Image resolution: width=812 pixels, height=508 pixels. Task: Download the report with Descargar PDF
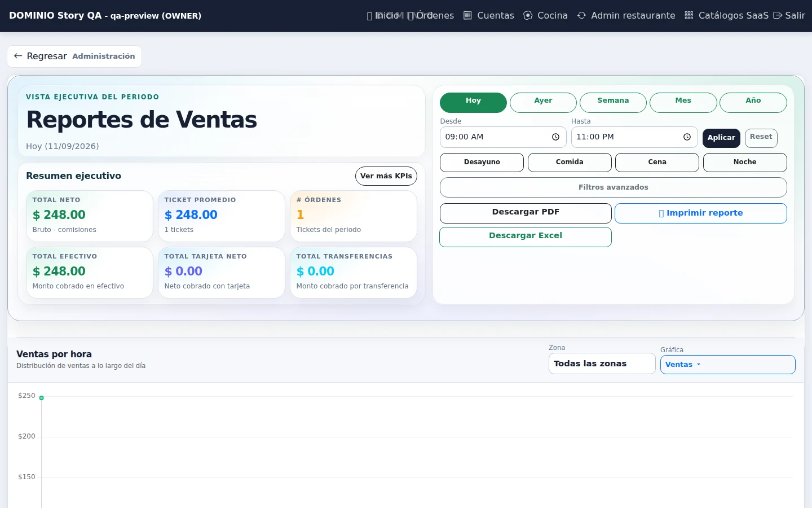[526, 213]
